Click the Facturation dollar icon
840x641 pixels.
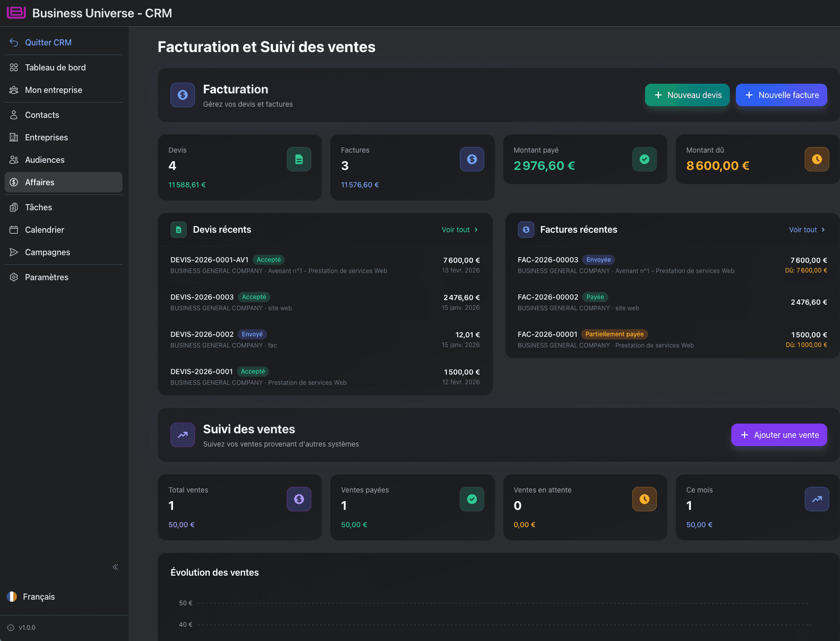click(182, 95)
